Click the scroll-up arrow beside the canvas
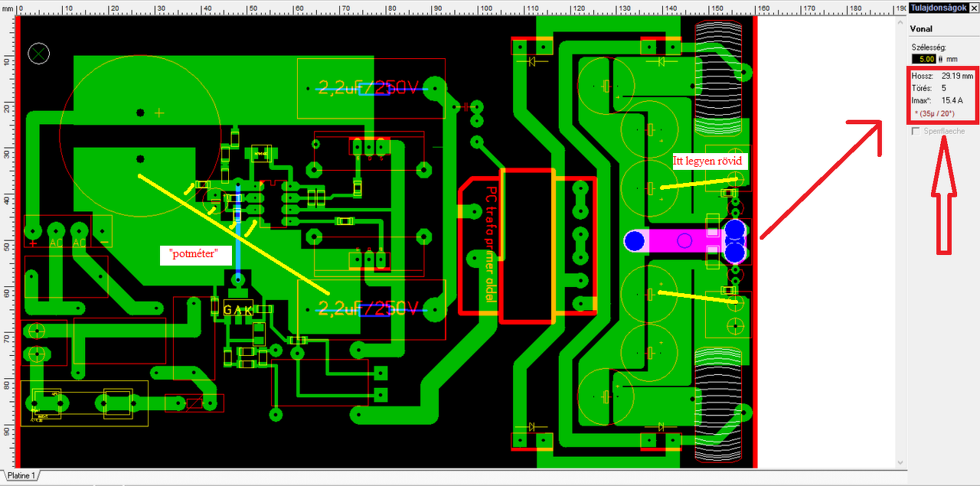The height and width of the screenshot is (486, 980). pos(900,22)
